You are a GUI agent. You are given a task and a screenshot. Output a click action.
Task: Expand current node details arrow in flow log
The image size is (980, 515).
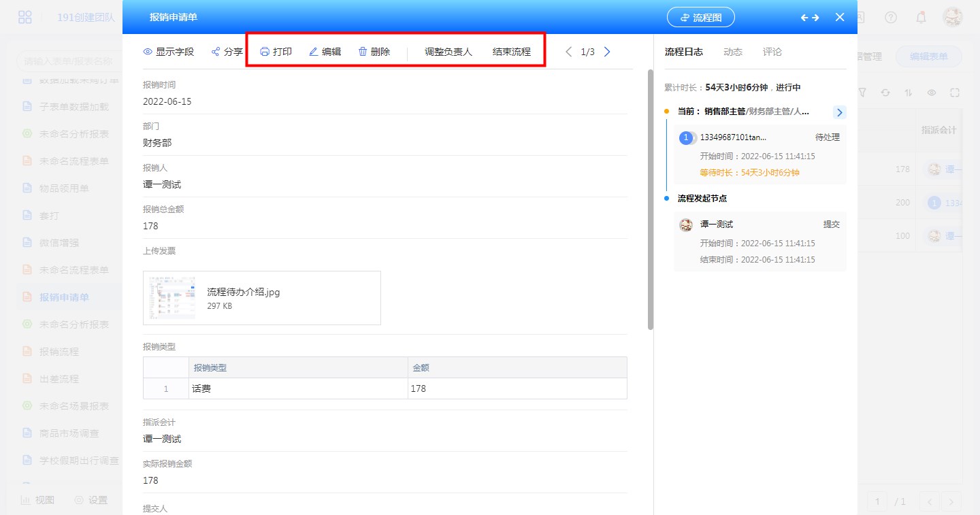[x=839, y=112]
